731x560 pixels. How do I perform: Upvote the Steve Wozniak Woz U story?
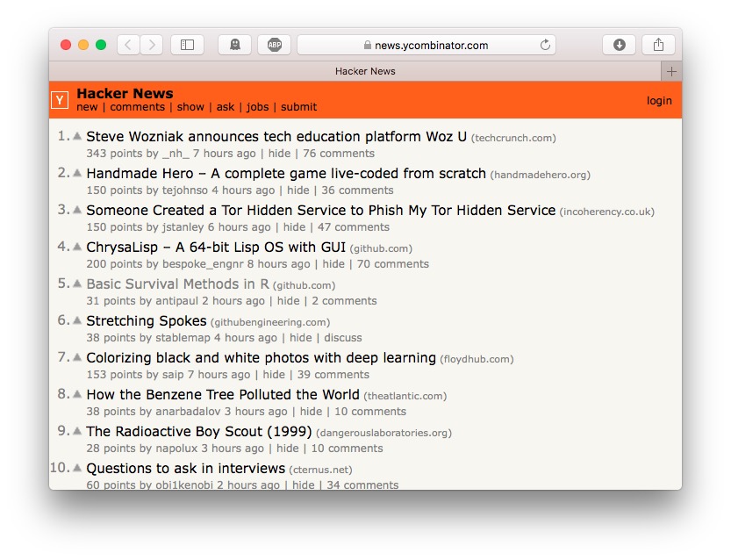[x=77, y=136]
